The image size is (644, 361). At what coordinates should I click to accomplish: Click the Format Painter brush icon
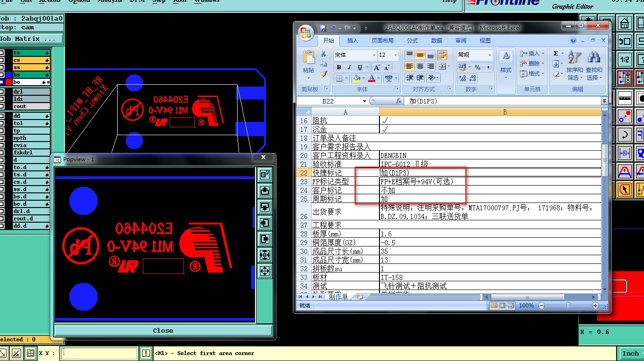coord(324,73)
